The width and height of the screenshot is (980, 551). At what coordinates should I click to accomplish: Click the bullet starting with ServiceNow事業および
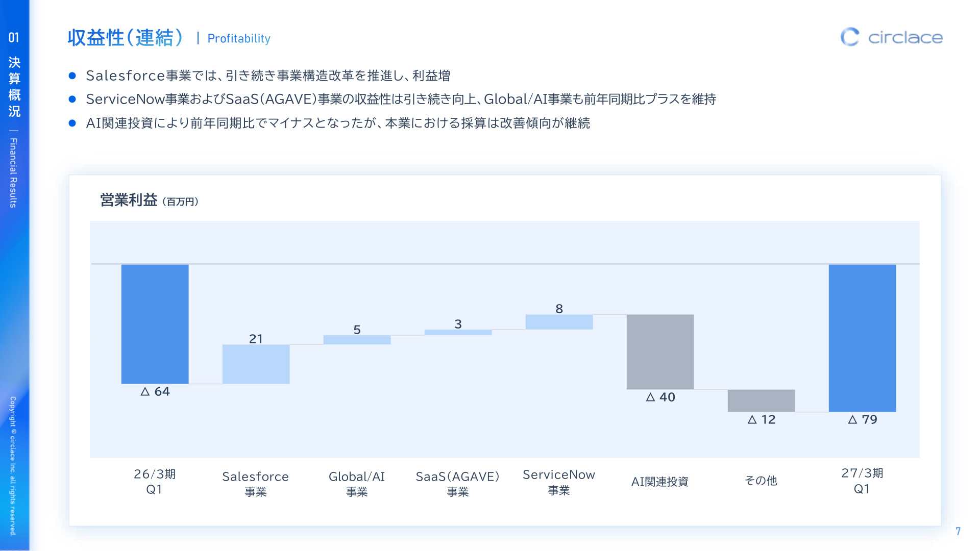point(401,99)
